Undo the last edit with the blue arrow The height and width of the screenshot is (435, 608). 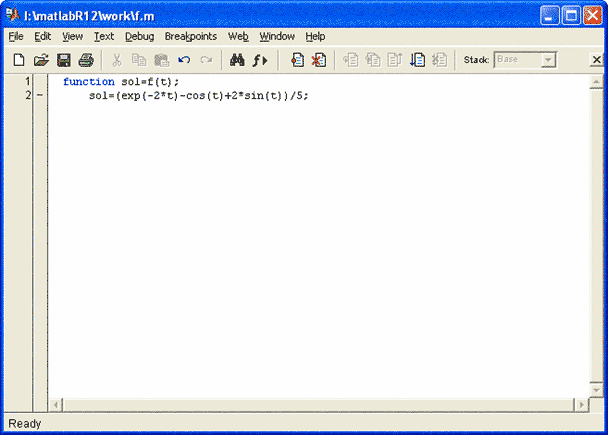184,60
